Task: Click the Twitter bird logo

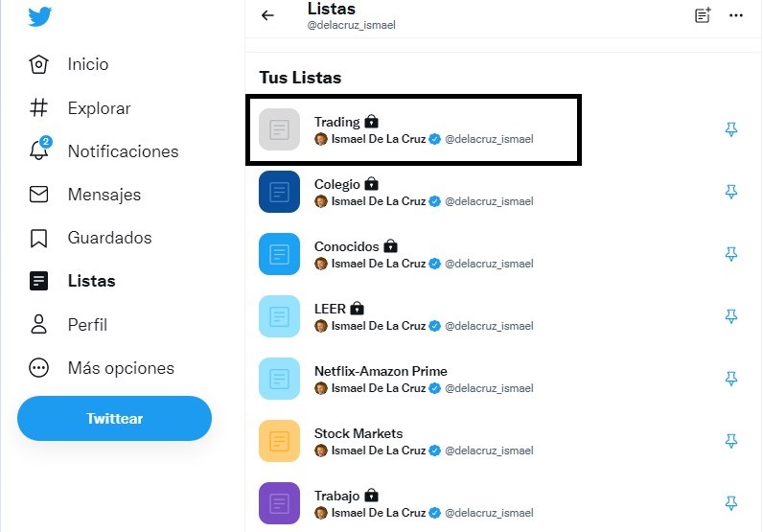Action: coord(39,17)
